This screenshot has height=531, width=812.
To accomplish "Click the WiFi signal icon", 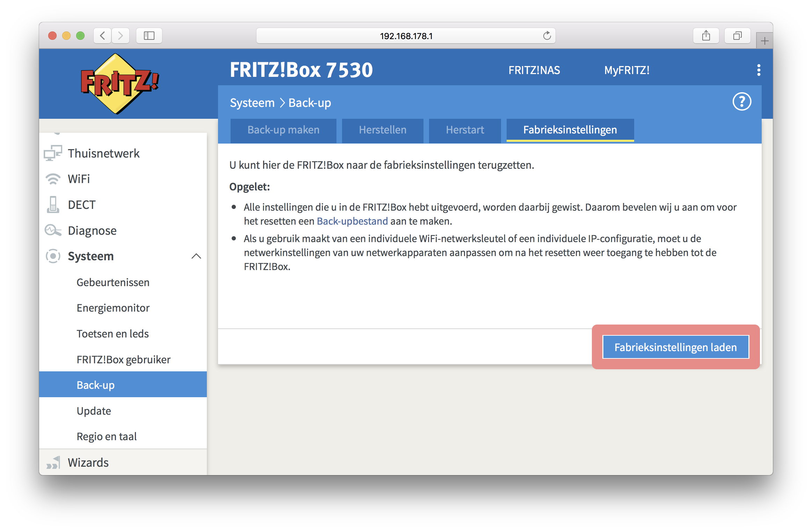I will (x=53, y=179).
